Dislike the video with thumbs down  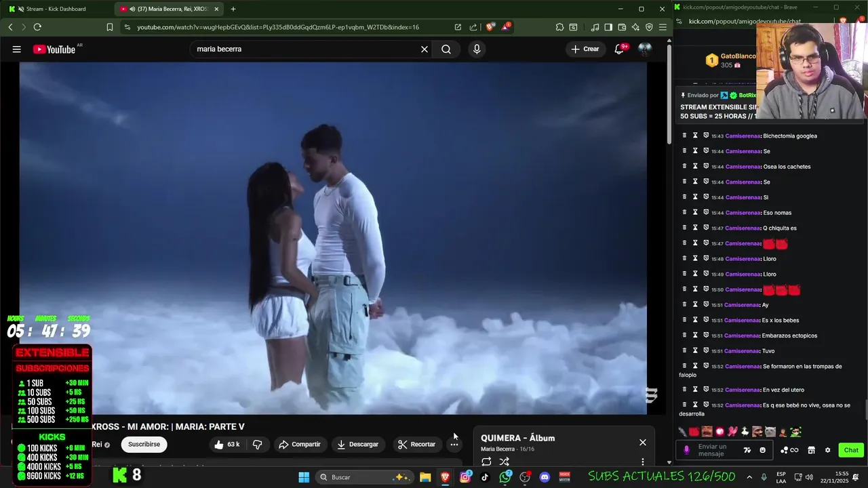[x=258, y=444]
